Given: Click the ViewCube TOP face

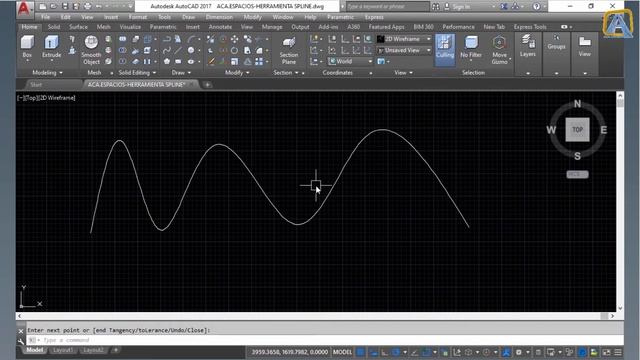Looking at the screenshot, I should [577, 130].
